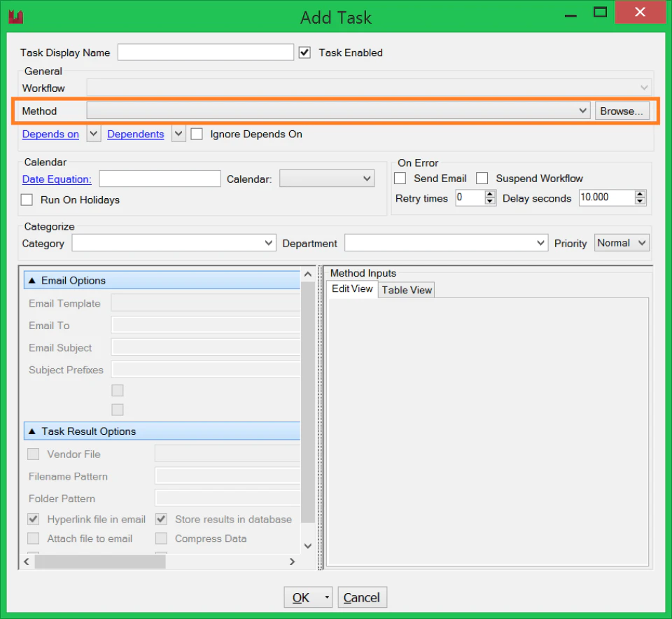Viewport: 672px width, 619px height.
Task: Open the Dependents dropdown arrow
Action: (178, 134)
